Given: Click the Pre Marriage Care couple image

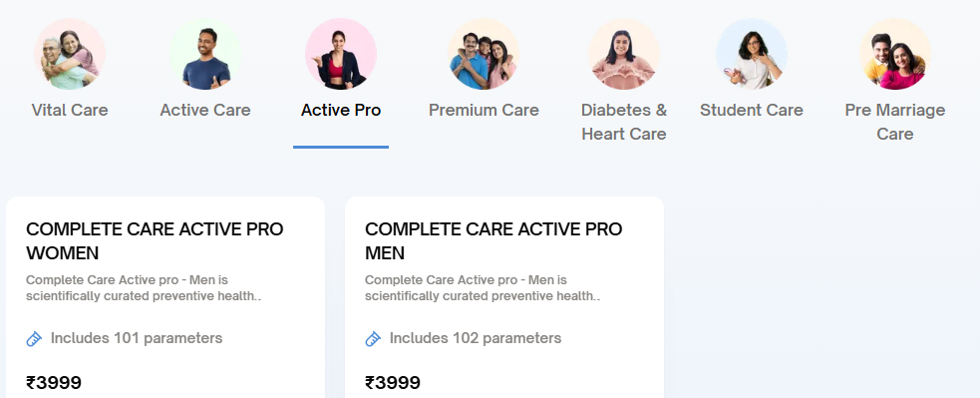Looking at the screenshot, I should [x=895, y=54].
